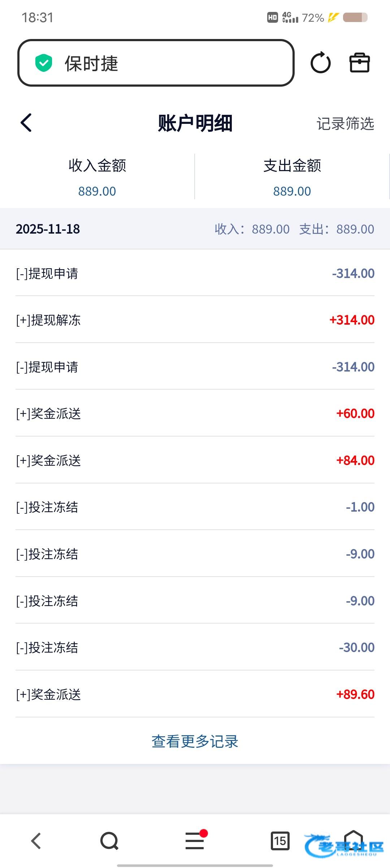Screen dimensions: 390x868
Task: Open the +314.00 提现解冻 record
Action: pyautogui.click(x=195, y=320)
